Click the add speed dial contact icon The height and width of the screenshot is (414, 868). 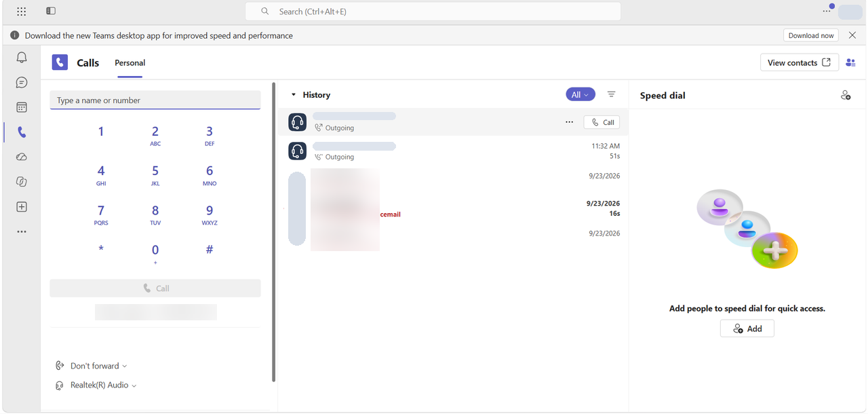[846, 96]
